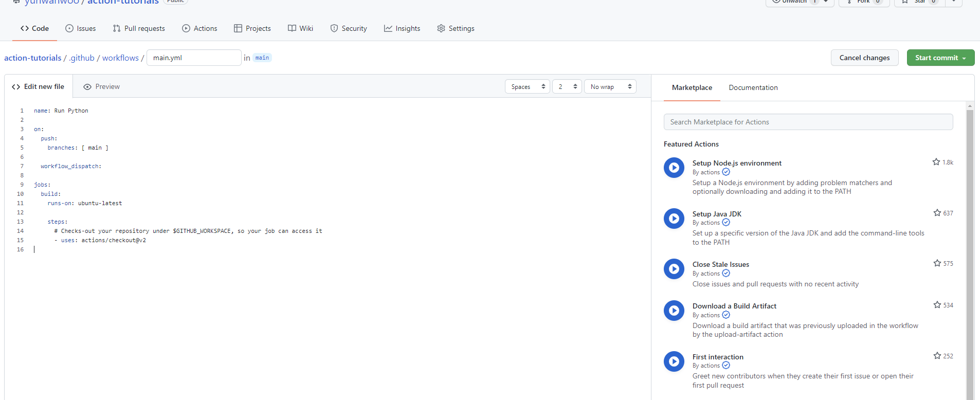Open the Spaces indent mode dropdown
The height and width of the screenshot is (400, 980).
[x=528, y=86]
